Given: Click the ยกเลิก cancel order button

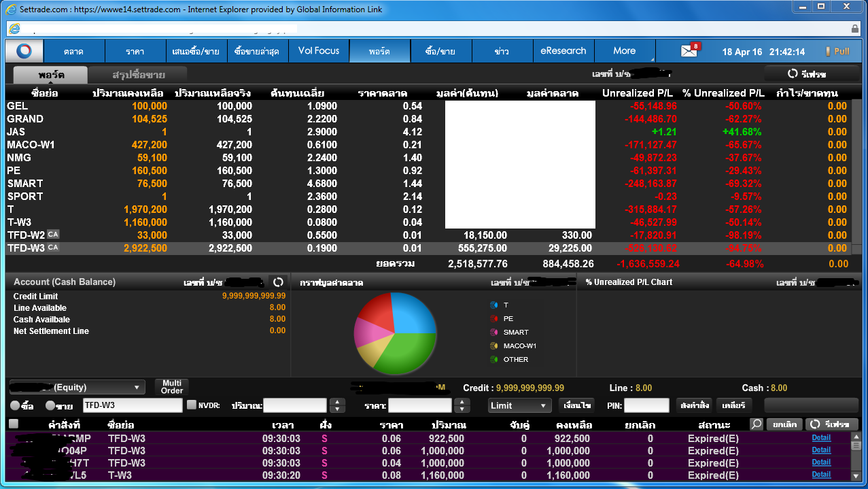Looking at the screenshot, I should point(784,424).
